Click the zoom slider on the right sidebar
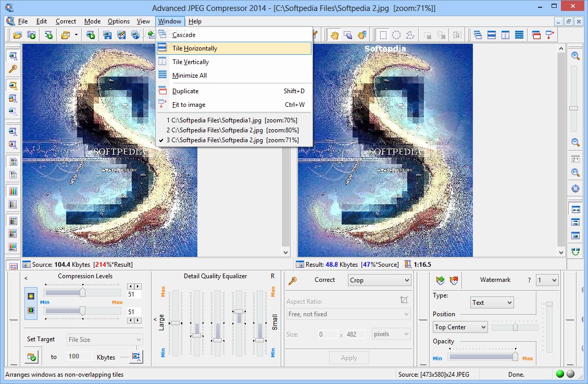Viewport: 588px width, 384px height. 574,108
